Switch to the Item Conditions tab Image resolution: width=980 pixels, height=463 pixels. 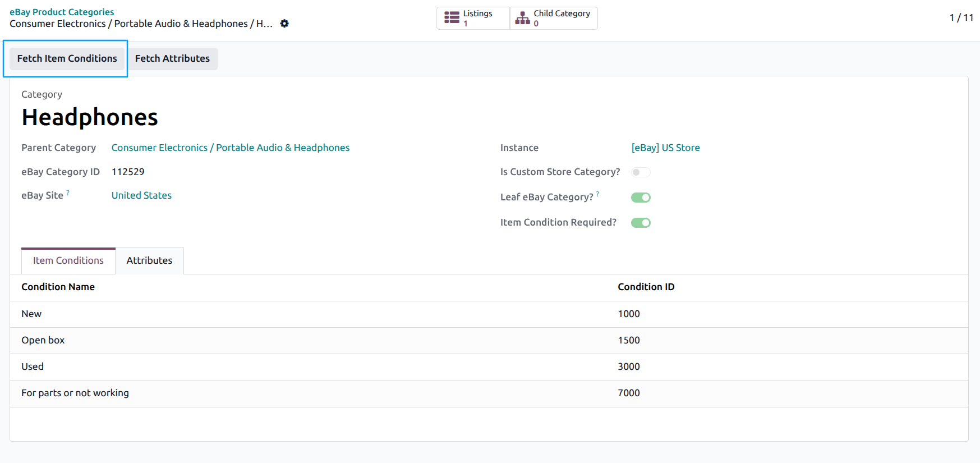click(x=68, y=260)
